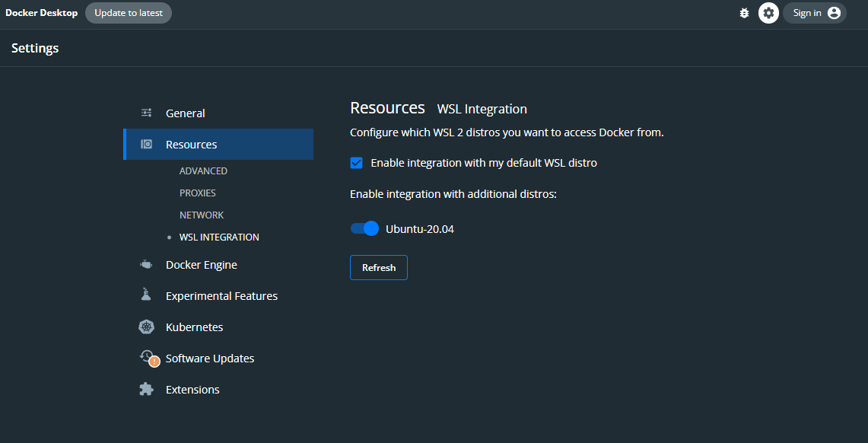Screen dimensions: 868x443
Task: Click the bug troubleshoot icon
Action: pyautogui.click(x=744, y=13)
